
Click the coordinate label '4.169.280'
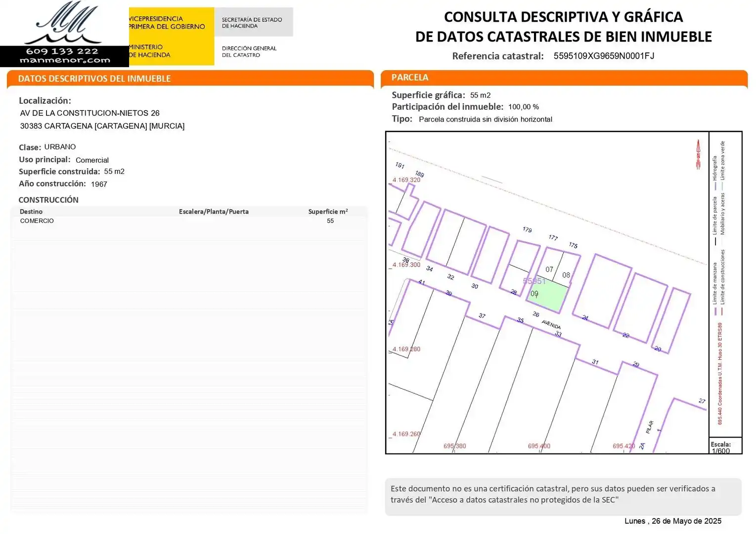[x=406, y=349]
